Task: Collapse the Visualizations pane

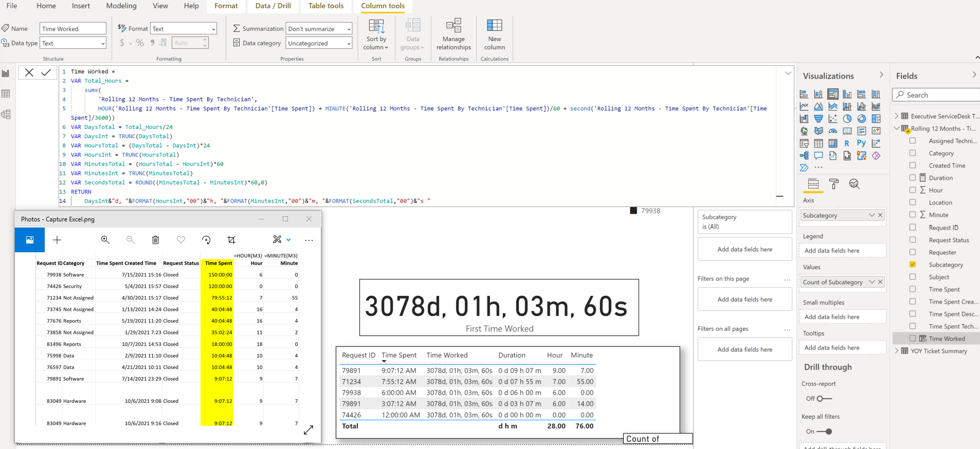Action: pos(881,75)
